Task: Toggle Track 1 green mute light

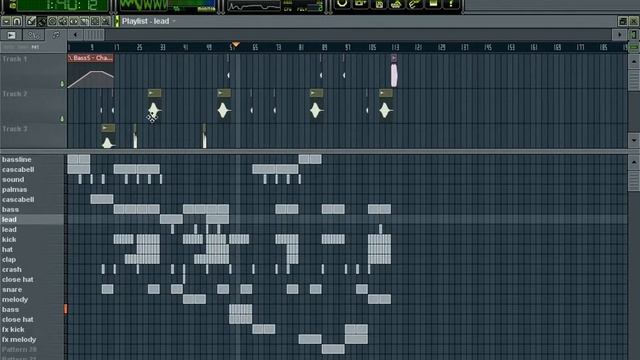Action: (x=62, y=84)
